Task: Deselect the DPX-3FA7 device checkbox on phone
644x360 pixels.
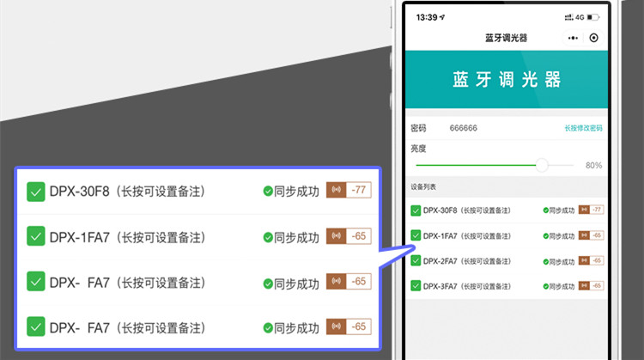Action: click(x=416, y=285)
